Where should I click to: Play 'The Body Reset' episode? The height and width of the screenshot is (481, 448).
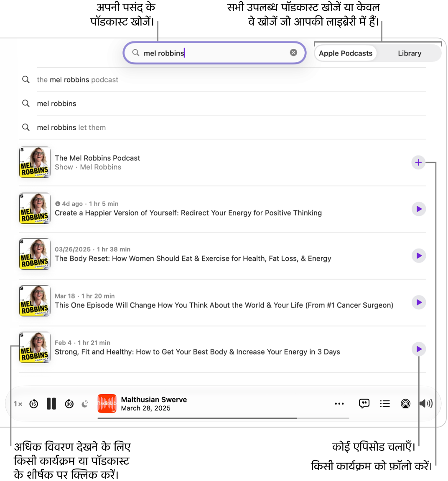(419, 256)
